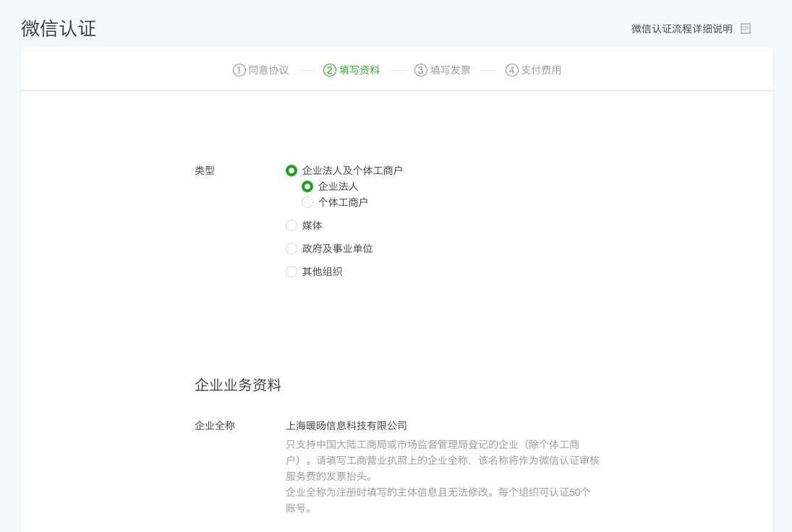Select the 企业法人及个体工商户 radio button

291,171
